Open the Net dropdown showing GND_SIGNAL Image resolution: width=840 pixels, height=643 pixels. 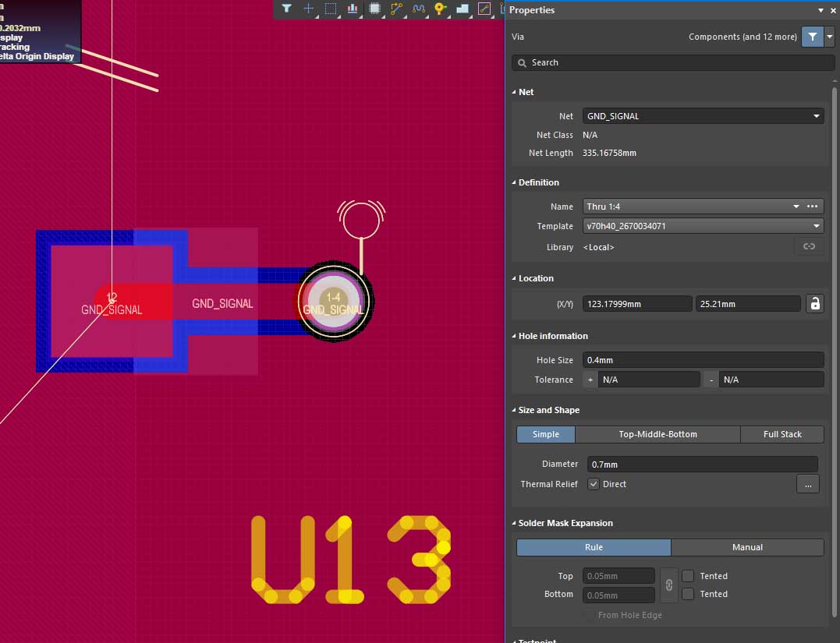[703, 116]
